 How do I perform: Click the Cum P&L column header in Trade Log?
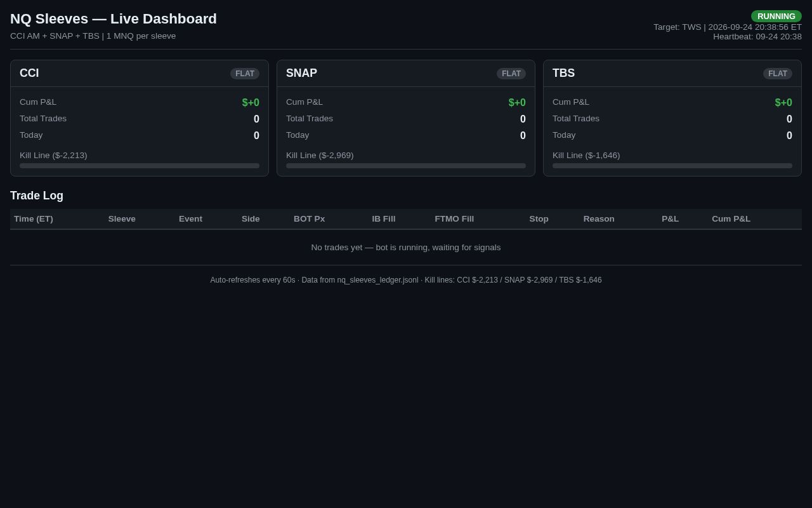click(731, 219)
